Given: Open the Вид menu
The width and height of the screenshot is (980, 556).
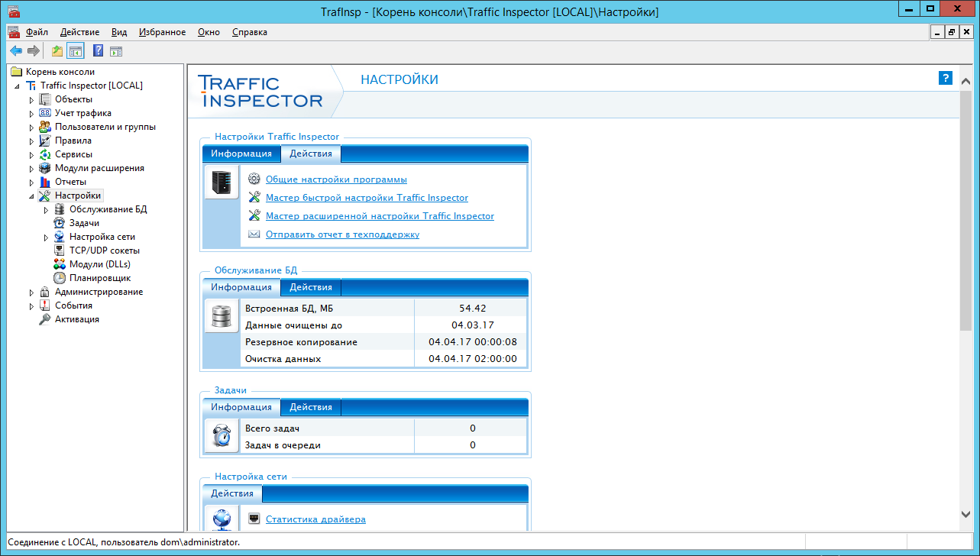Looking at the screenshot, I should tap(119, 32).
